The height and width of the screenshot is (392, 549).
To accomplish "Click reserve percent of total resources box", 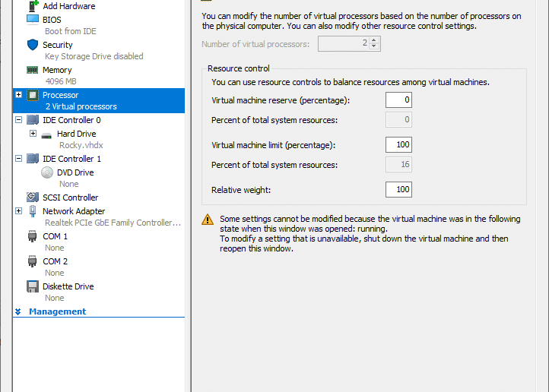I will point(398,119).
